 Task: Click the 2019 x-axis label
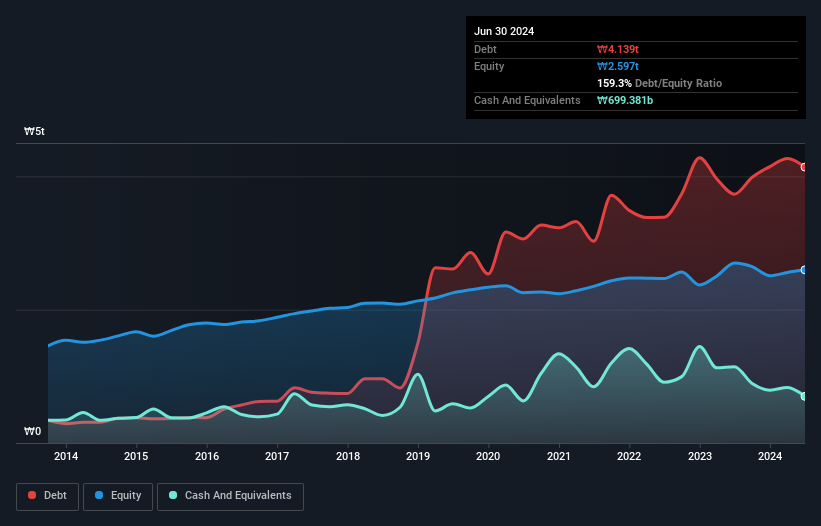[x=418, y=456]
